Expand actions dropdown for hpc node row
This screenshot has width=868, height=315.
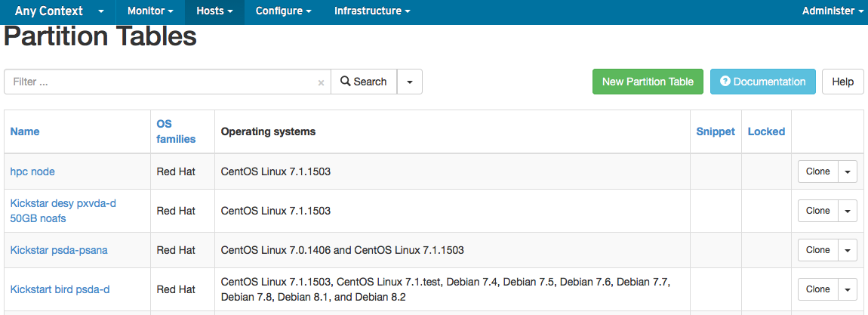click(848, 171)
